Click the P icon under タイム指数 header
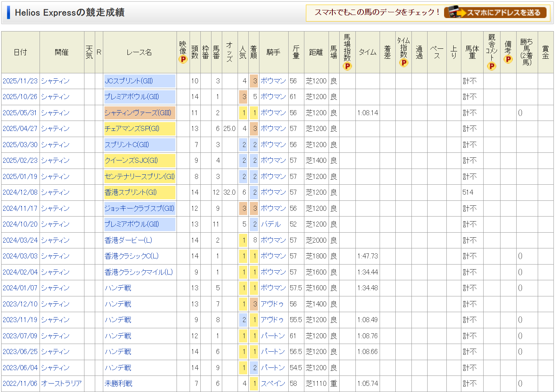This screenshot has width=555, height=392. tap(403, 63)
